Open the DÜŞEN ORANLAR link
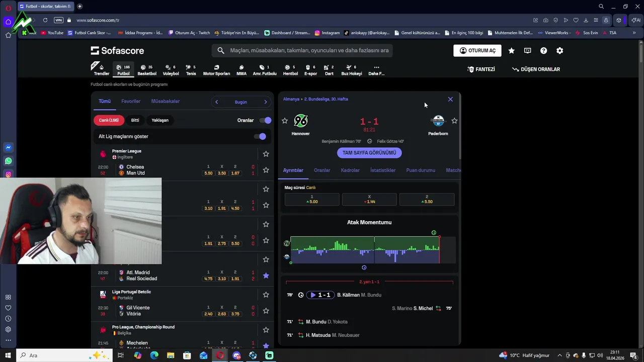 pyautogui.click(x=536, y=69)
